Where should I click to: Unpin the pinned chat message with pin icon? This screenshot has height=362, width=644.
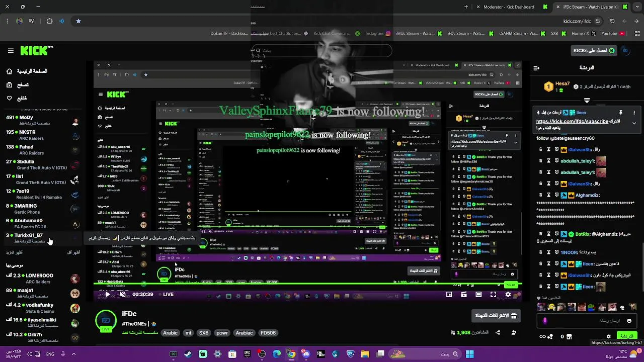pyautogui.click(x=621, y=113)
